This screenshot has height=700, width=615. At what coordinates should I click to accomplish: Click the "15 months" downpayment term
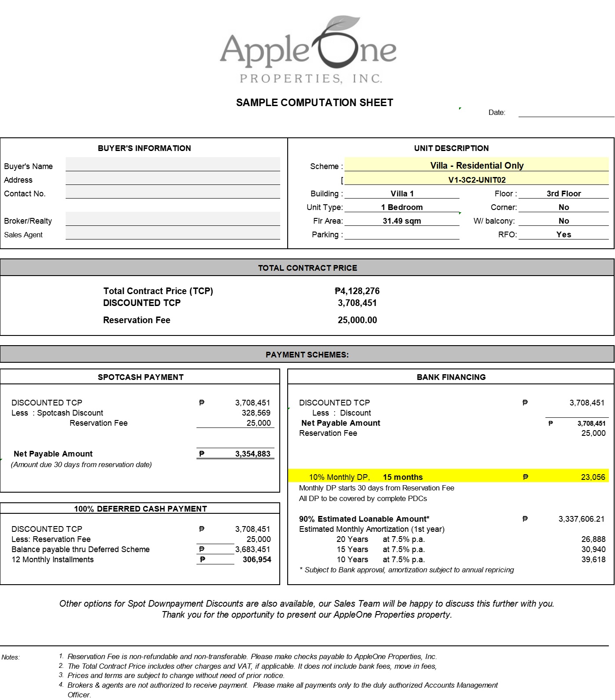pyautogui.click(x=403, y=477)
